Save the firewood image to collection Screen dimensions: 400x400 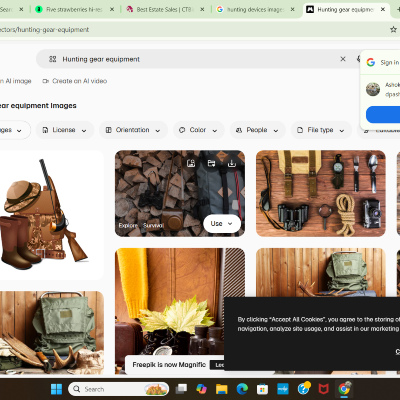point(211,163)
